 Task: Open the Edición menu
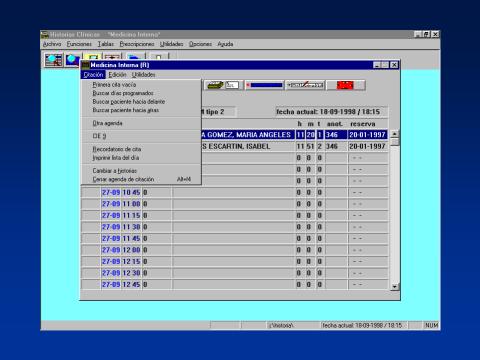pyautogui.click(x=118, y=75)
